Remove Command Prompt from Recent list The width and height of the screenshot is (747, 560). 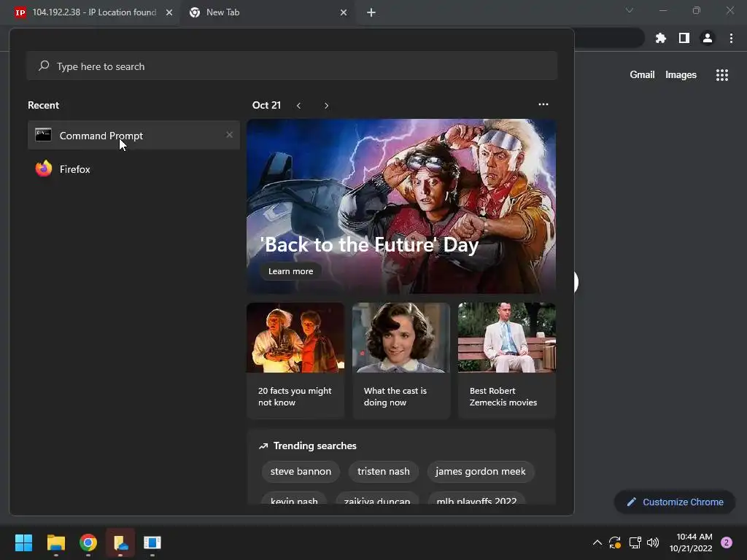coord(229,135)
